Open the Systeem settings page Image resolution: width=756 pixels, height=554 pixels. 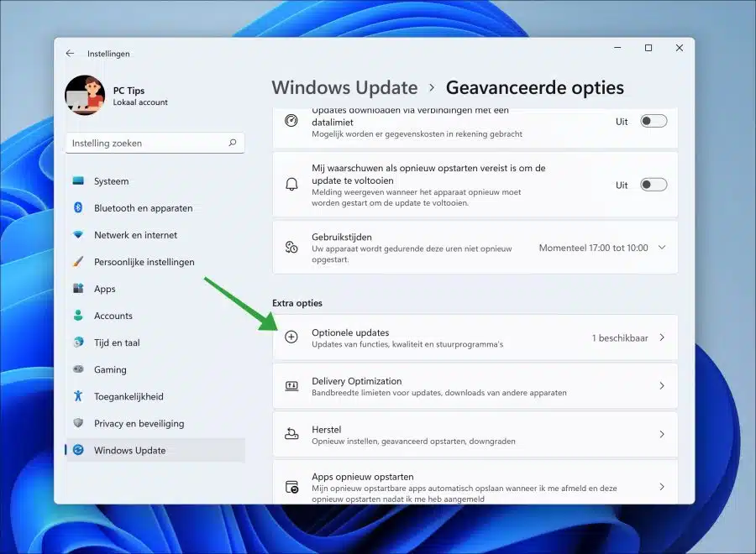pyautogui.click(x=155, y=181)
